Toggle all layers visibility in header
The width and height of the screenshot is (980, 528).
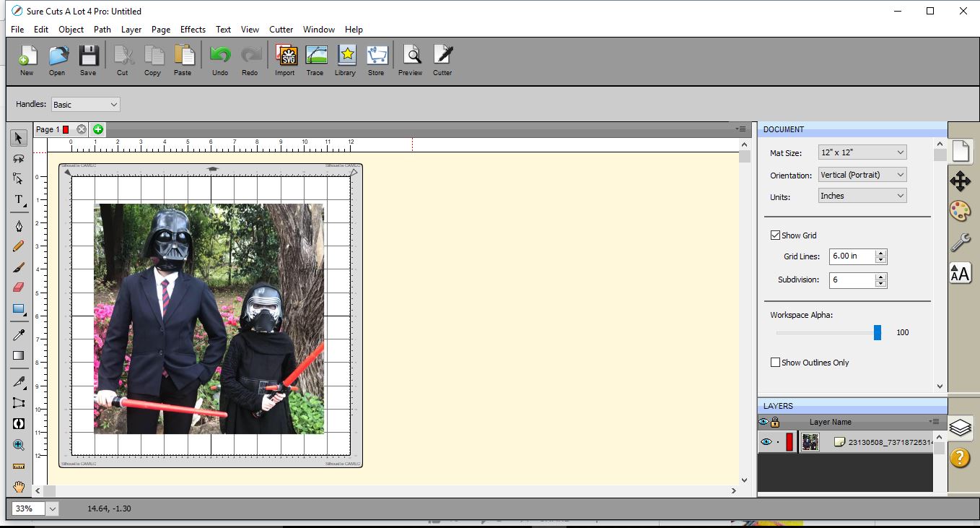[x=764, y=422]
